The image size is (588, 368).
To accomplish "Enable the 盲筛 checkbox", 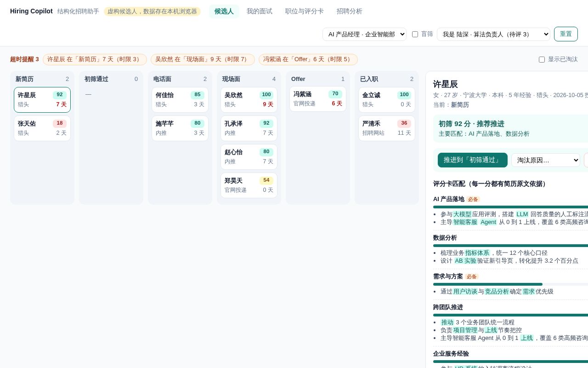I will point(415,34).
